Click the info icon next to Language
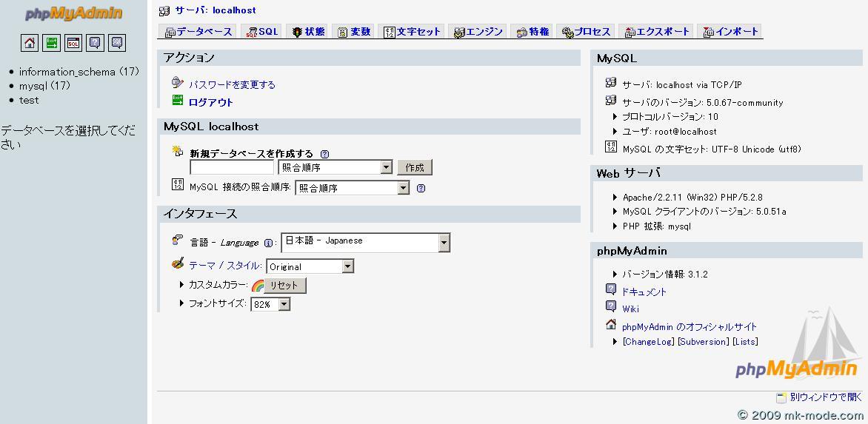 pos(268,243)
